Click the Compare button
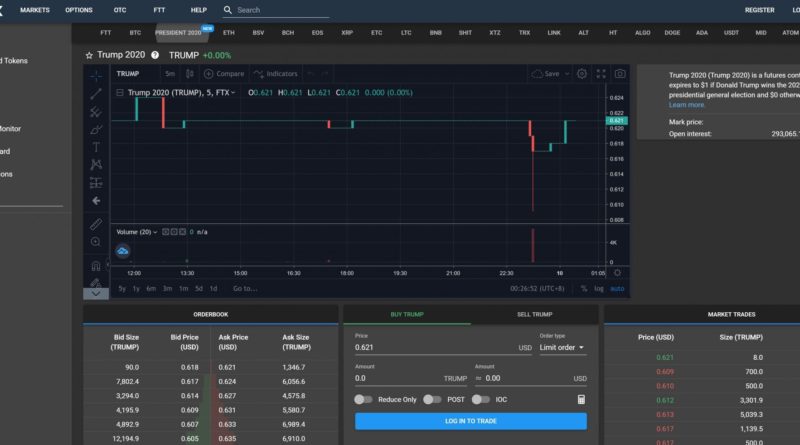The image size is (800, 445). [224, 74]
